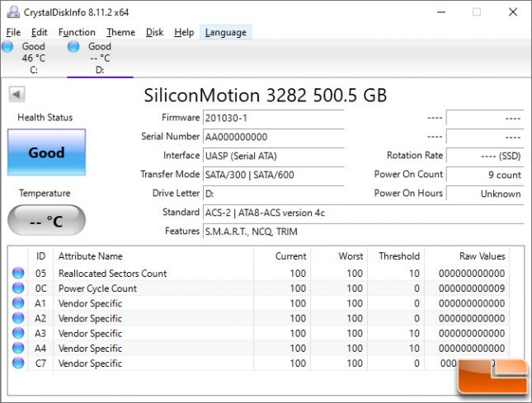Open the File menu
532x403 pixels.
(x=13, y=32)
